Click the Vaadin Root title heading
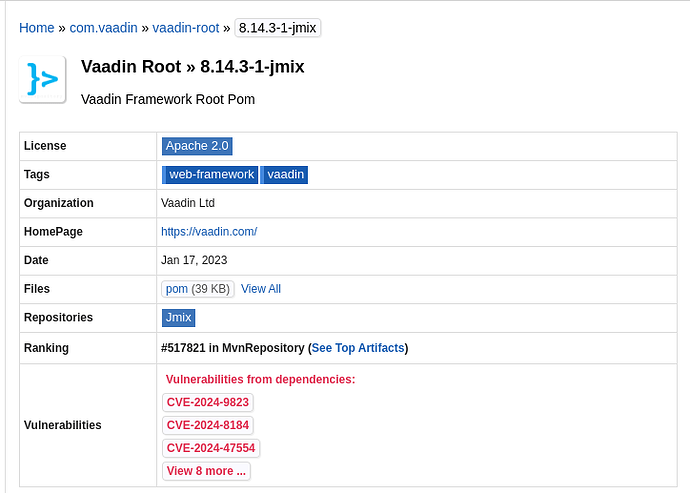This screenshot has width=690, height=493. [193, 66]
